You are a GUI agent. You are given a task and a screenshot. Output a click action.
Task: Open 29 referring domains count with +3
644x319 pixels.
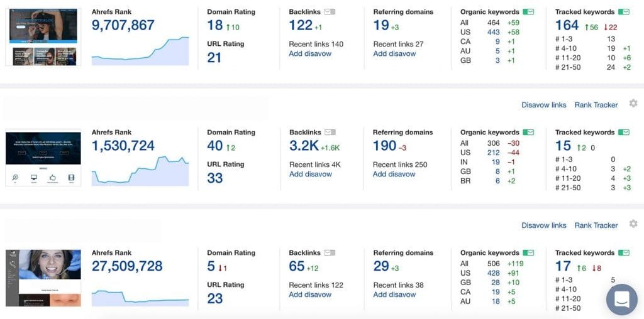pos(381,266)
